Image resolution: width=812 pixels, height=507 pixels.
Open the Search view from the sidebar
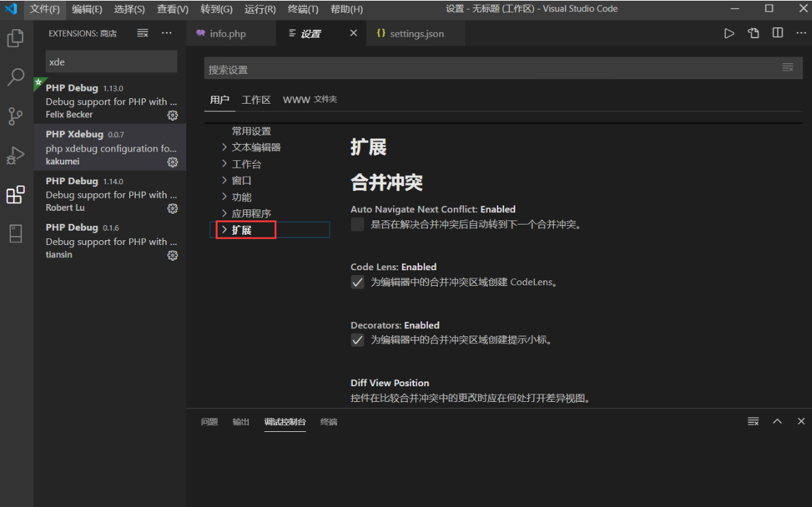(15, 78)
